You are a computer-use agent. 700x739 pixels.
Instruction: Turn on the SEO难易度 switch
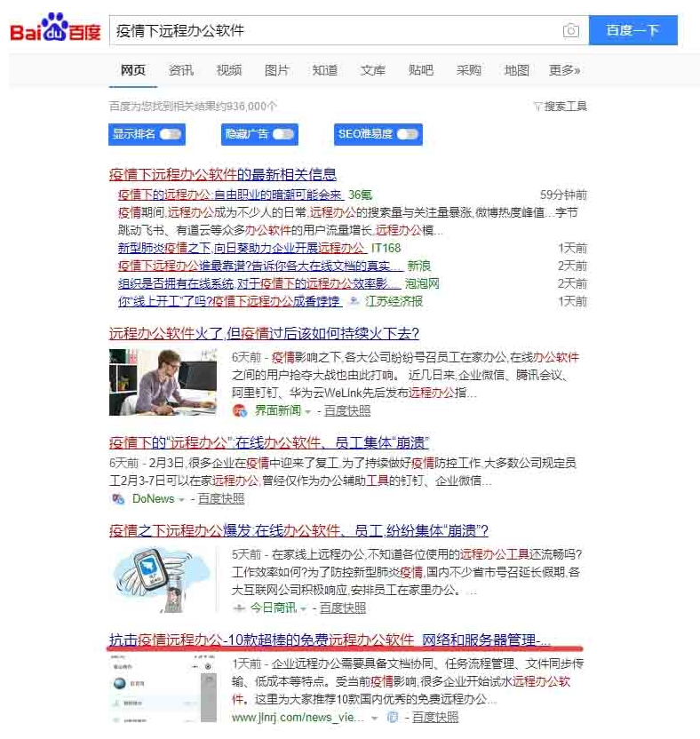click(x=407, y=134)
